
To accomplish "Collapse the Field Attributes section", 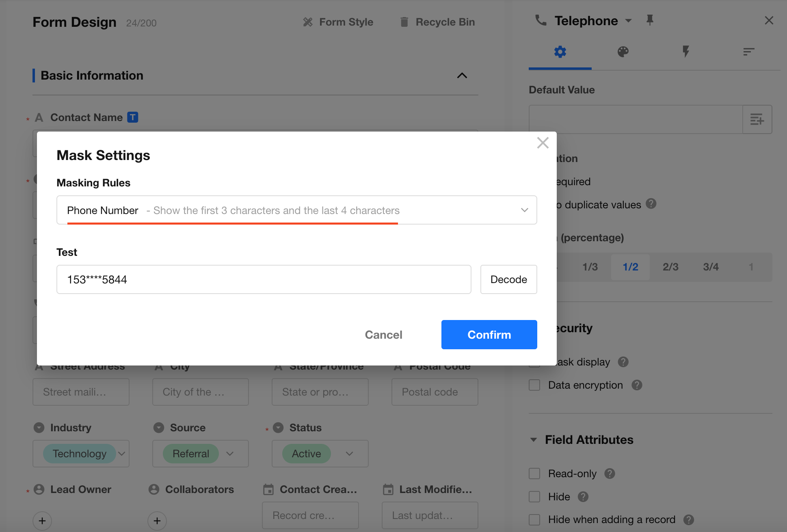I will pyautogui.click(x=534, y=440).
